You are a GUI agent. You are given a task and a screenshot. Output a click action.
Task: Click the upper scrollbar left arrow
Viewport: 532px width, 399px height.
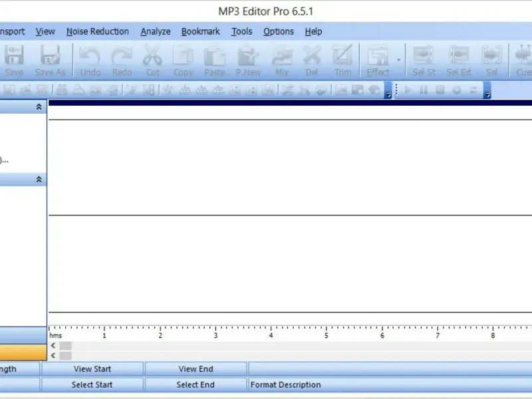(53, 346)
